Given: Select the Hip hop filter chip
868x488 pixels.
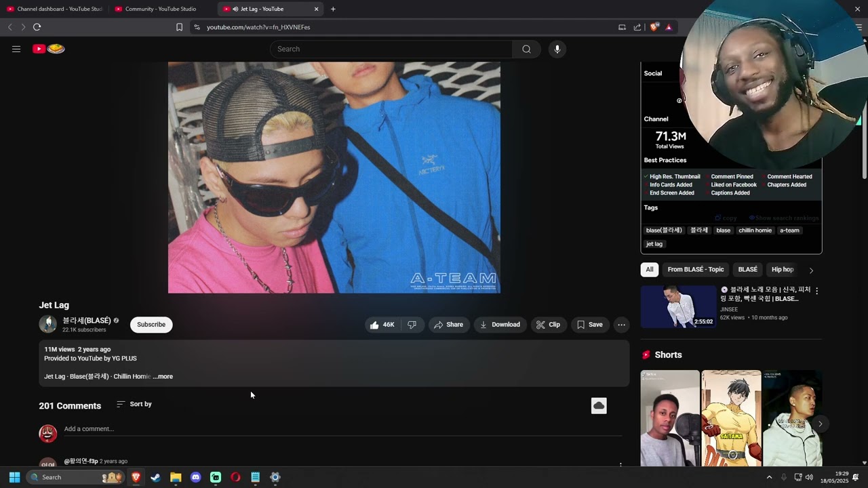Looking at the screenshot, I should click(782, 270).
